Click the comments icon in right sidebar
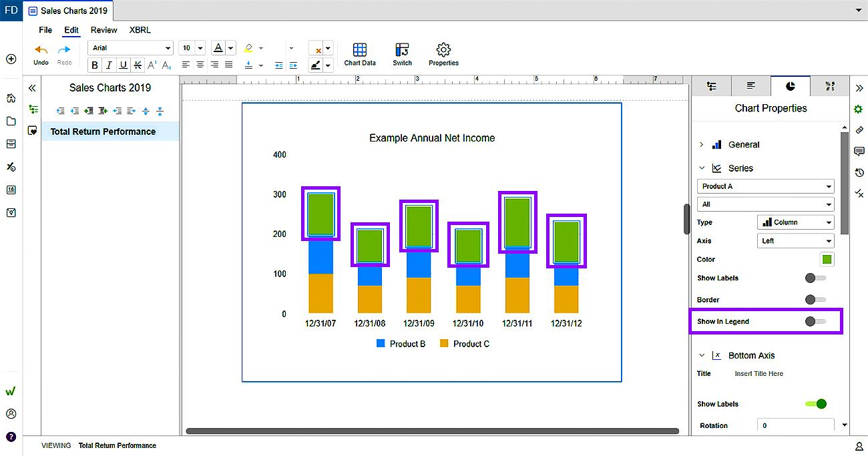 (859, 152)
